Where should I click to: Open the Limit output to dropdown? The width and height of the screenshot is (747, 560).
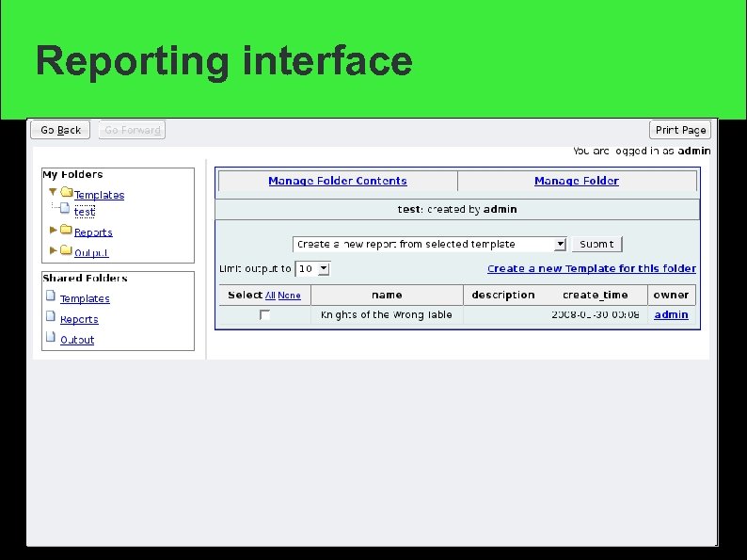click(x=312, y=269)
